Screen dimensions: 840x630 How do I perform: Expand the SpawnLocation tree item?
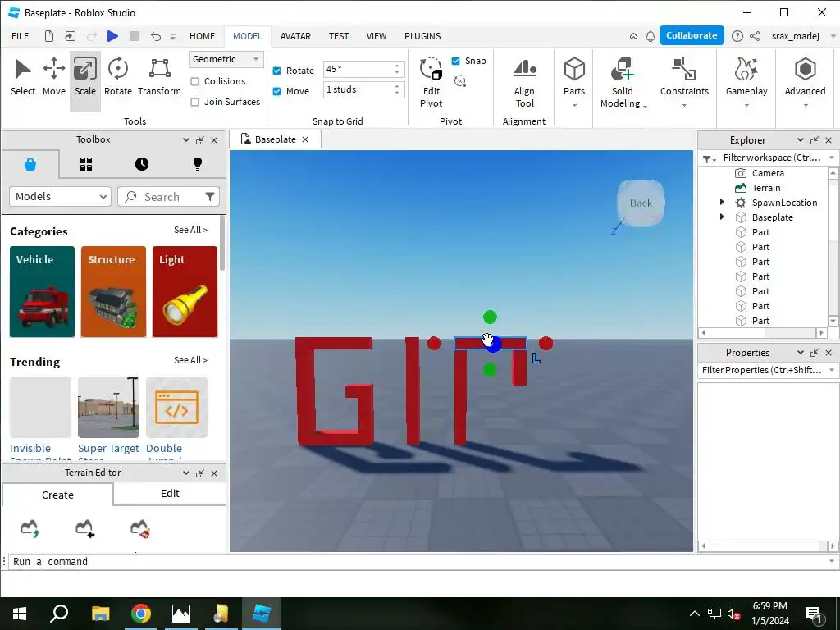(722, 202)
